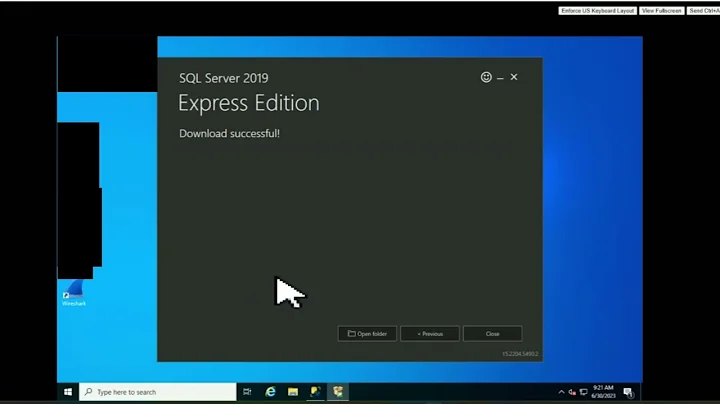Select the SQL Server installer taskbar icon
Screen dimensions: 720x404
click(338, 392)
